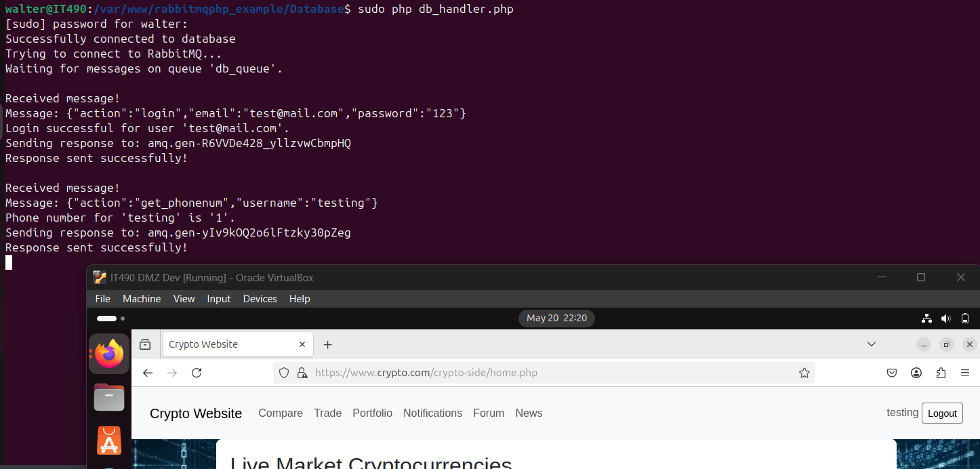Open a new tab with plus button
This screenshot has width=980, height=469.
point(328,344)
